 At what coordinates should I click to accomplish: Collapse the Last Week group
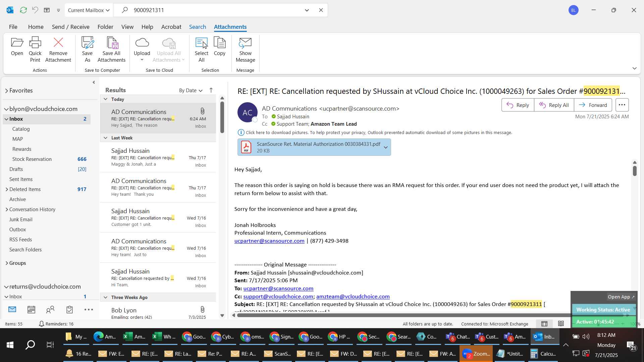[105, 138]
